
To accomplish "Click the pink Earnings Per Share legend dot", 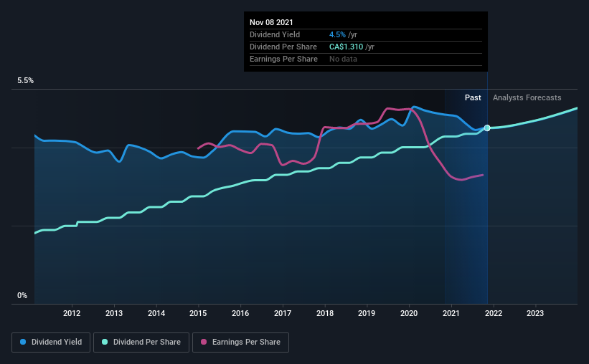I will [x=204, y=342].
